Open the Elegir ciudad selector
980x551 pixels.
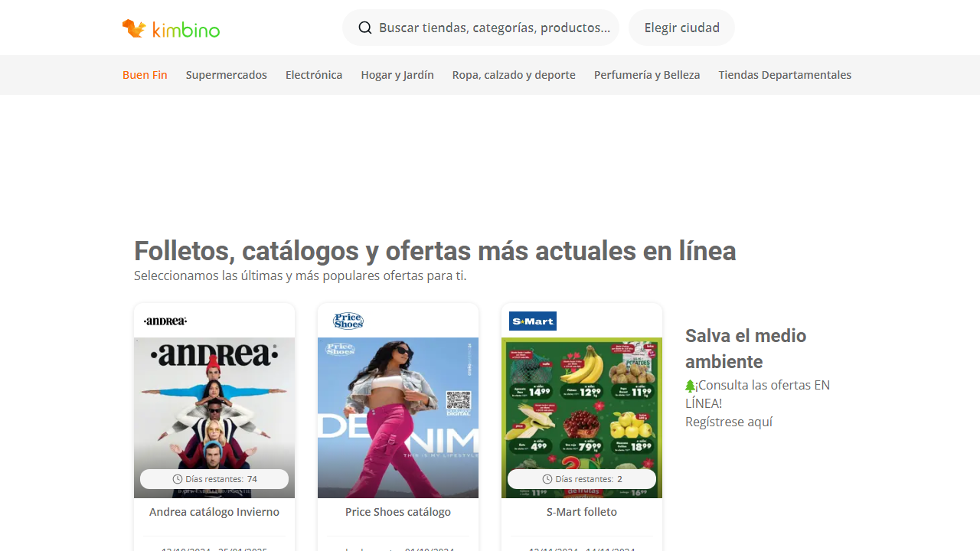coord(681,28)
